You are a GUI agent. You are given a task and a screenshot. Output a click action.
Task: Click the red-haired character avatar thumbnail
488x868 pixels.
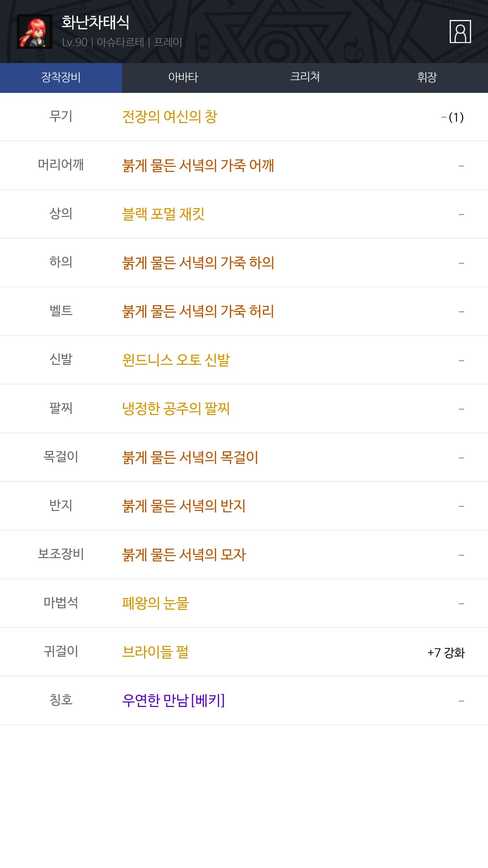35,32
